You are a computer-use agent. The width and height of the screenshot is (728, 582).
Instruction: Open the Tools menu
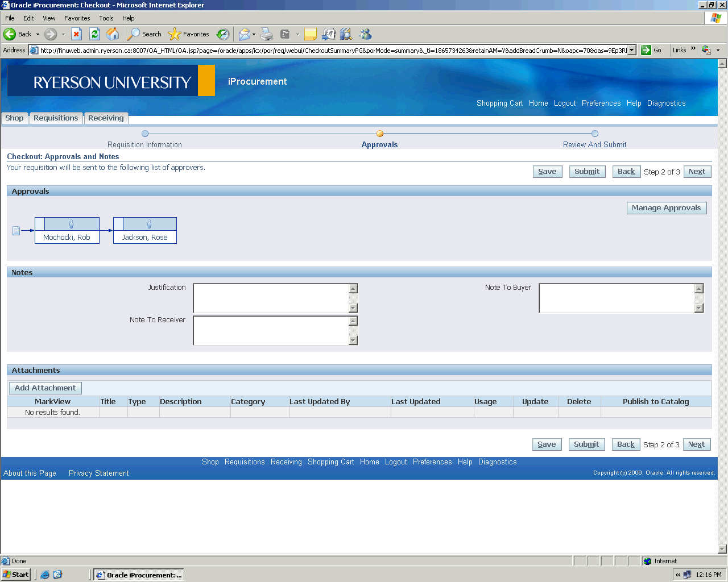(x=106, y=18)
